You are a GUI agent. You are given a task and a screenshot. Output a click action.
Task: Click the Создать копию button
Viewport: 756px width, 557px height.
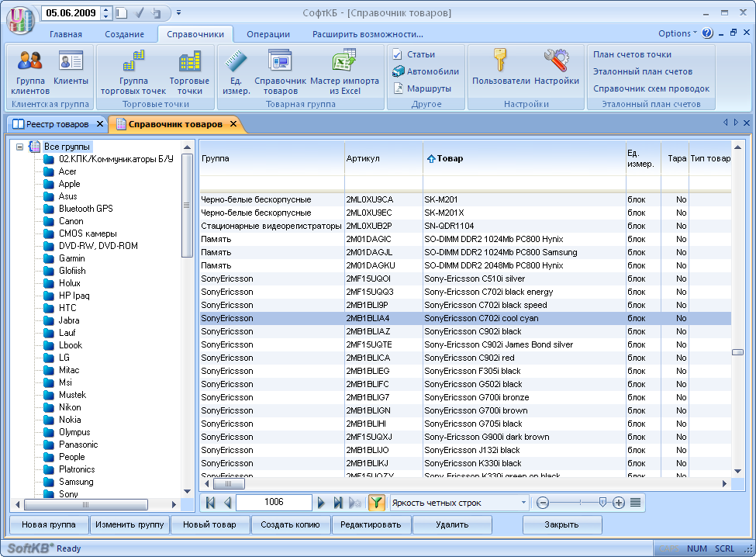click(290, 524)
